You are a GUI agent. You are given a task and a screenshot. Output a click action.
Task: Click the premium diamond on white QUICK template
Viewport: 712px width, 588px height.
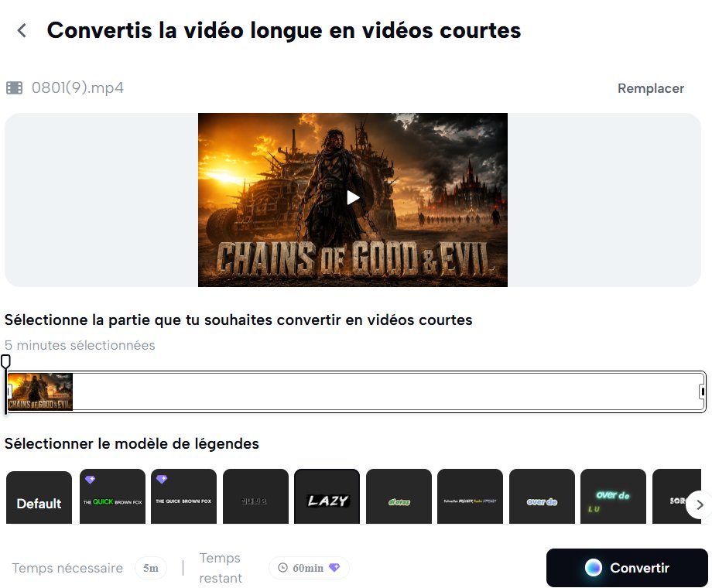point(162,479)
